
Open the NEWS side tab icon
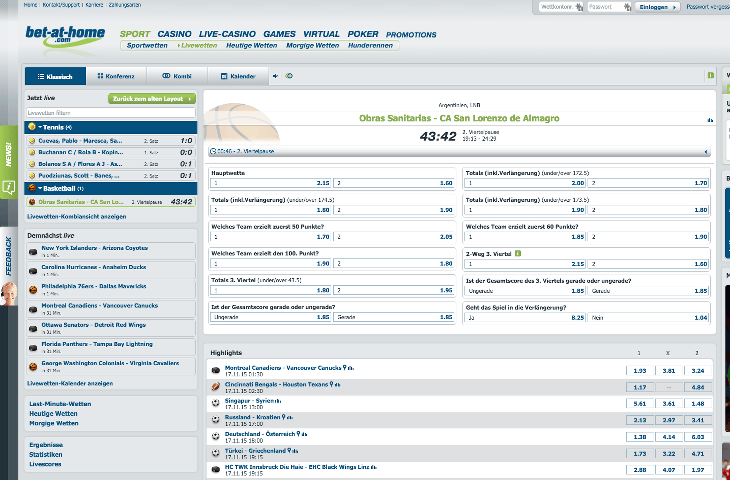(x=9, y=187)
